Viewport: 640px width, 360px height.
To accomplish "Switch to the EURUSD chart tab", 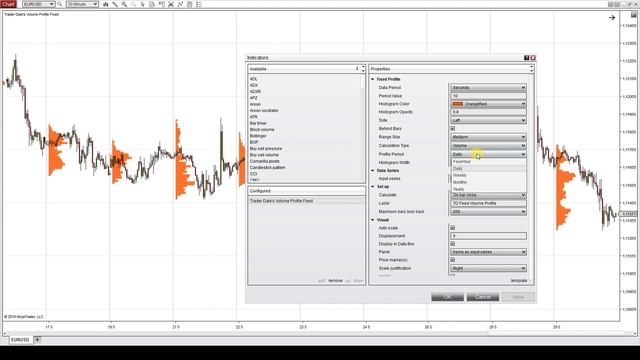I will 20,340.
